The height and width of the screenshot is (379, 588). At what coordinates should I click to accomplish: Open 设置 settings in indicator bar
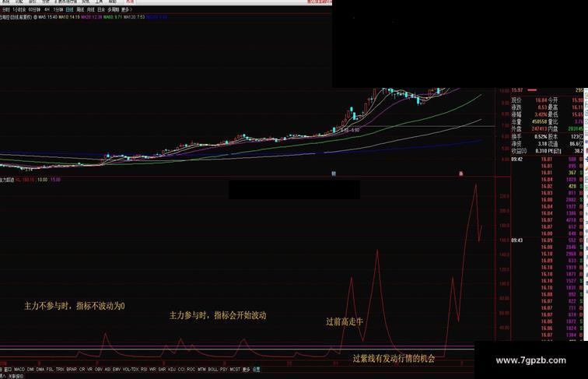(x=256, y=370)
